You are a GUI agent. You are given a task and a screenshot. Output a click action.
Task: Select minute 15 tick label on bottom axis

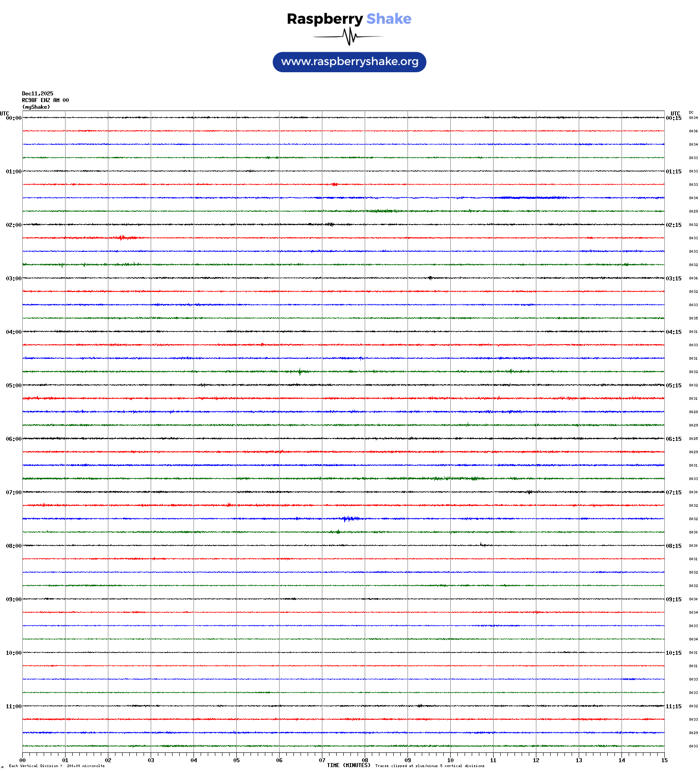pos(664,760)
